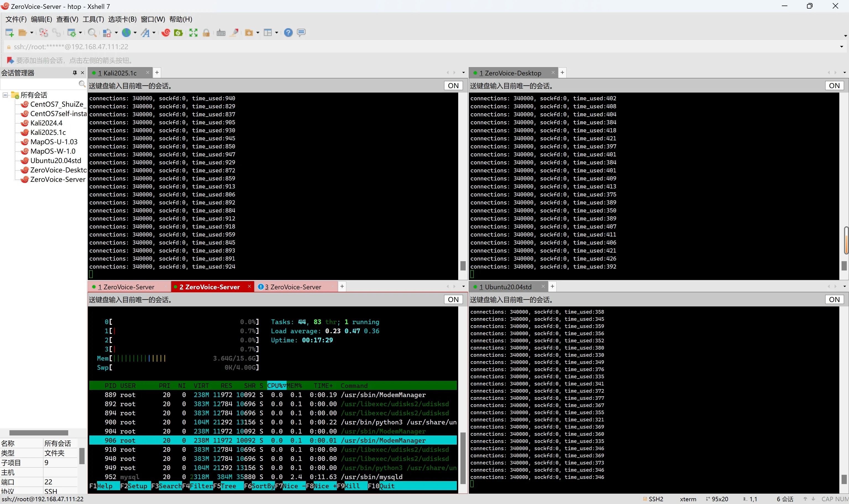The width and height of the screenshot is (849, 504).
Task: Click the disconnect broken link icon
Action: 43,33
